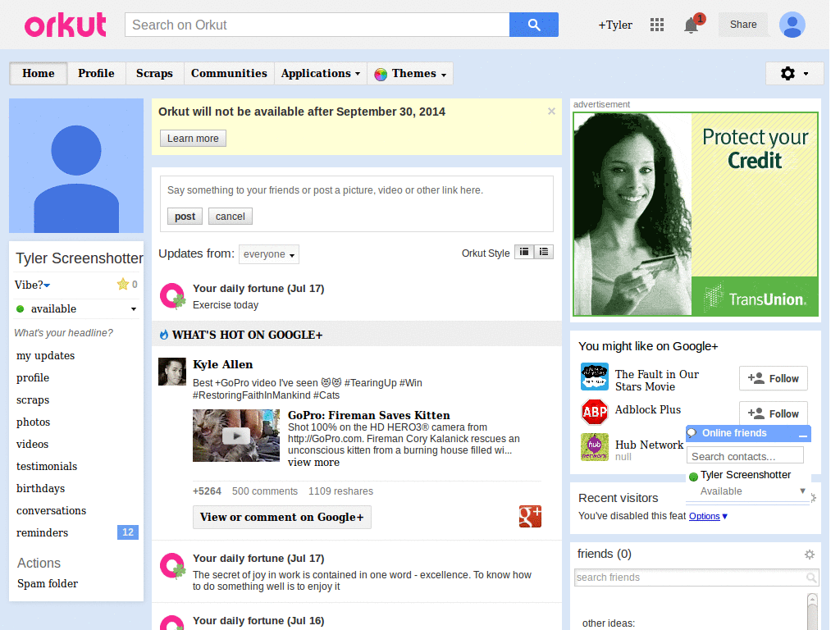Open the Vibe dropdown arrow
The width and height of the screenshot is (840, 630).
pos(47,285)
